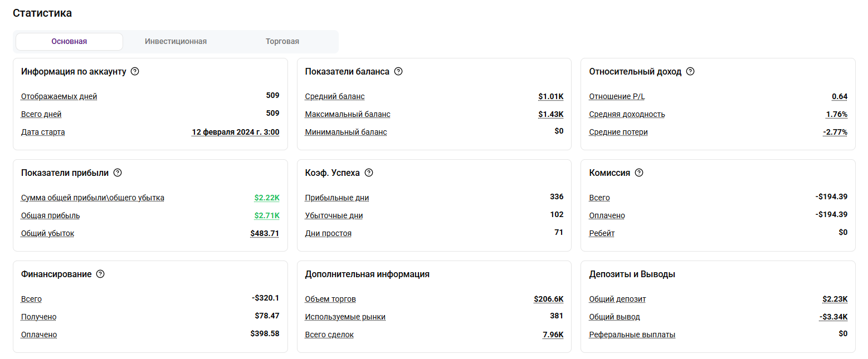
Task: Click the Отображаемых дней label
Action: tap(59, 96)
